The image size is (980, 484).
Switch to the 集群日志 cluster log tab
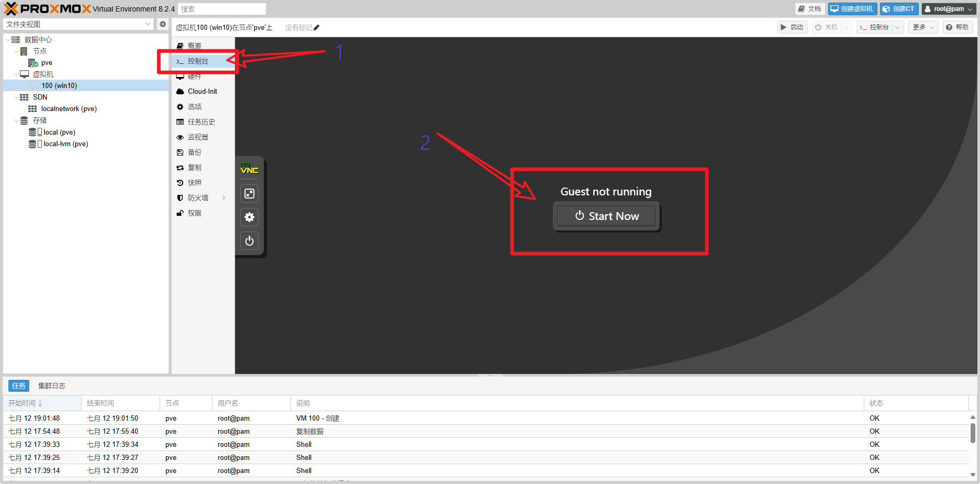point(52,386)
